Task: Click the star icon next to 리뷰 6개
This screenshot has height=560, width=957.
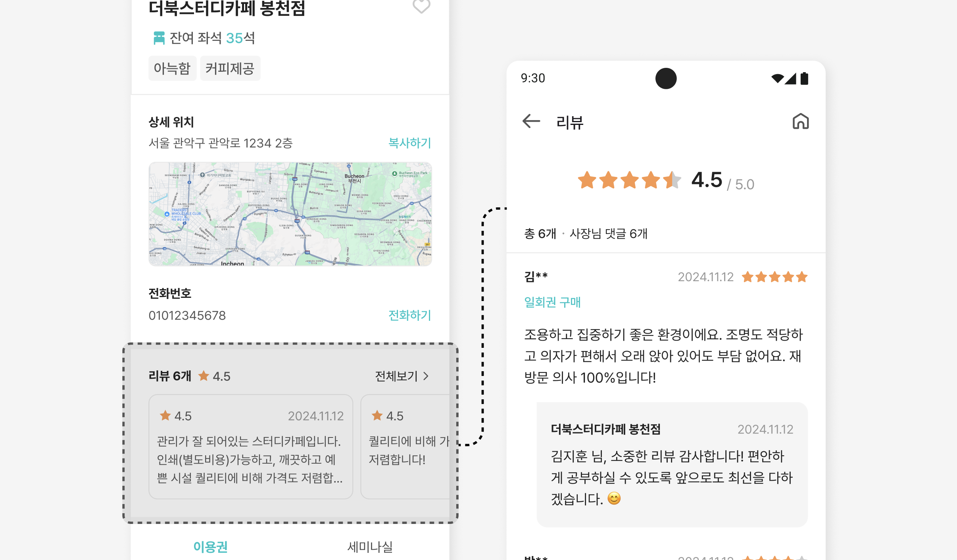Action: [204, 376]
